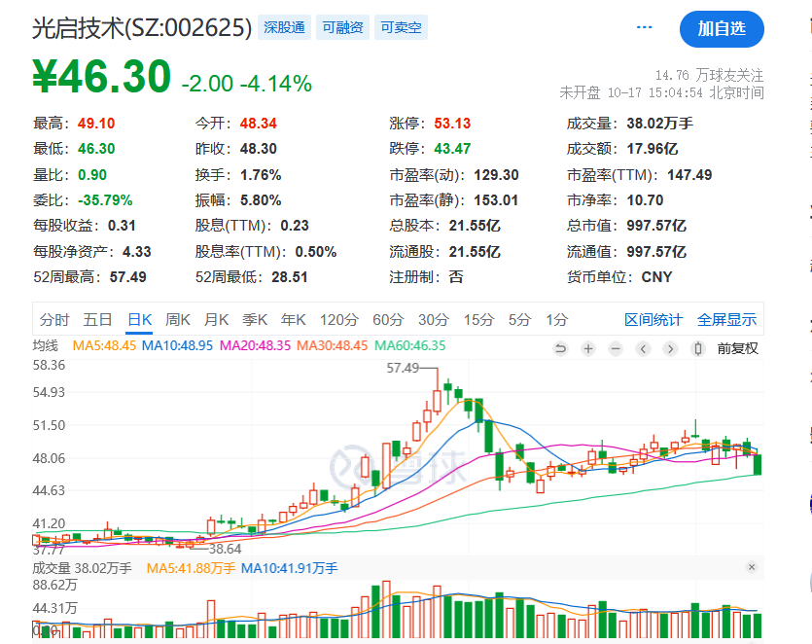Switch to the 五日 tab
812x644 pixels.
pyautogui.click(x=98, y=320)
